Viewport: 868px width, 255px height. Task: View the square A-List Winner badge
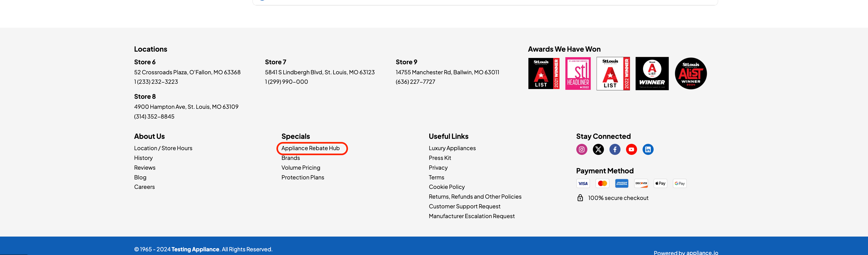click(652, 73)
